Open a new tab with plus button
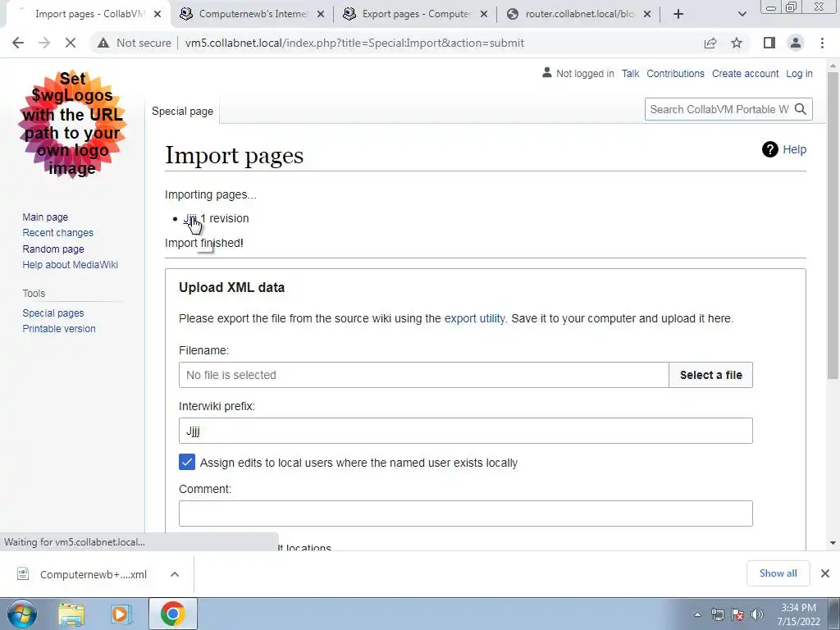The height and width of the screenshot is (630, 840). 678,14
